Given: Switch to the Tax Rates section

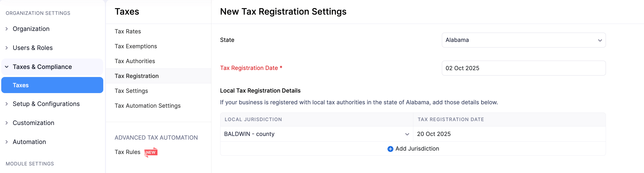Looking at the screenshot, I should point(128,31).
